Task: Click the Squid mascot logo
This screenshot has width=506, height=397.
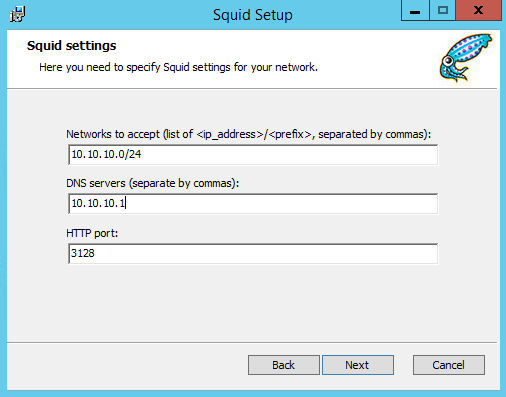Action: click(465, 57)
